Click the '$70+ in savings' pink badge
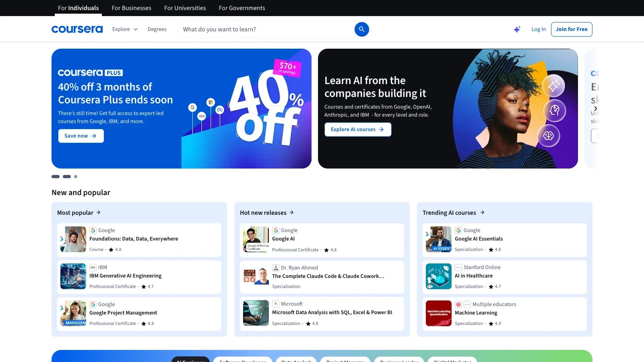 point(287,68)
